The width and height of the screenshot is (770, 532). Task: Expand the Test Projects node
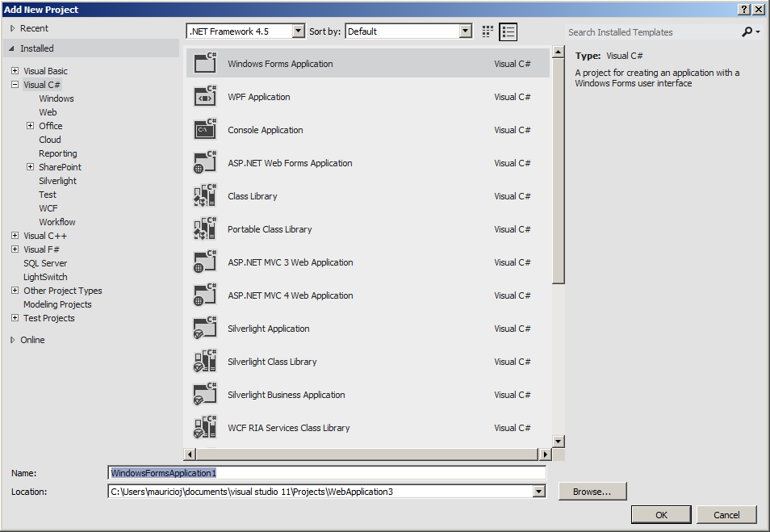tap(15, 318)
